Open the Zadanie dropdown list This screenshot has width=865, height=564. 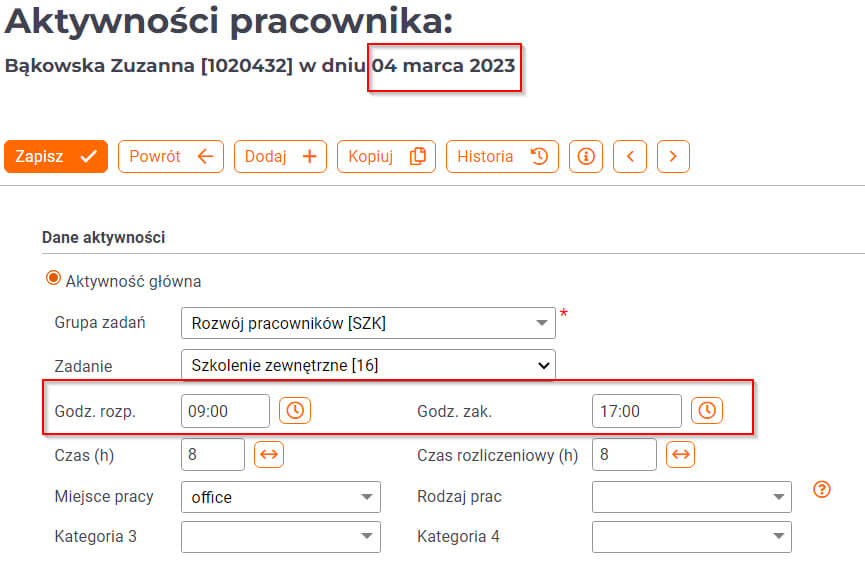pyautogui.click(x=368, y=365)
